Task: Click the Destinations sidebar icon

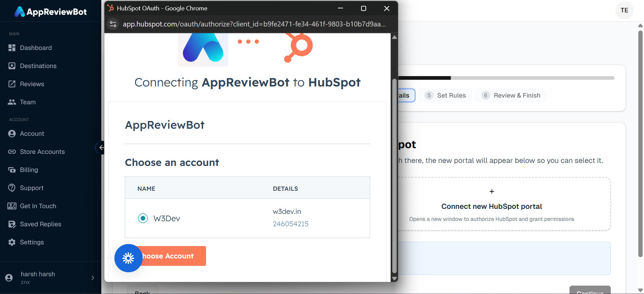Action: (x=12, y=66)
